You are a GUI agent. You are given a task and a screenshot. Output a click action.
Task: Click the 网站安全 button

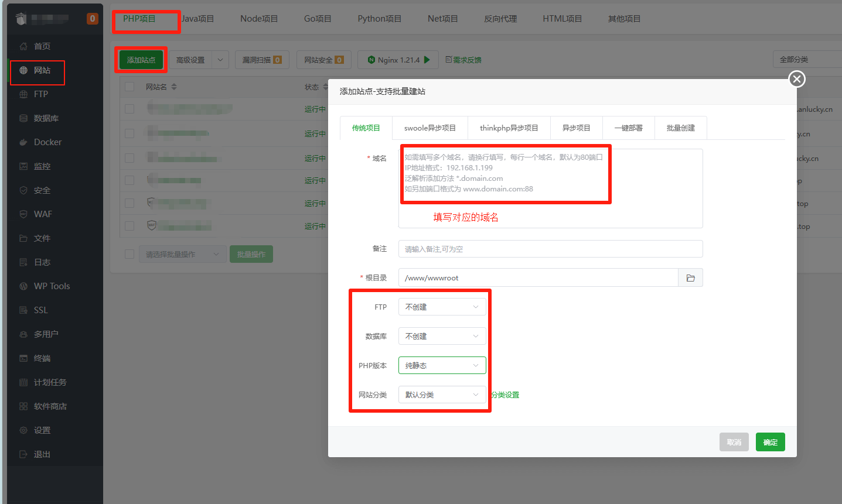pos(324,60)
